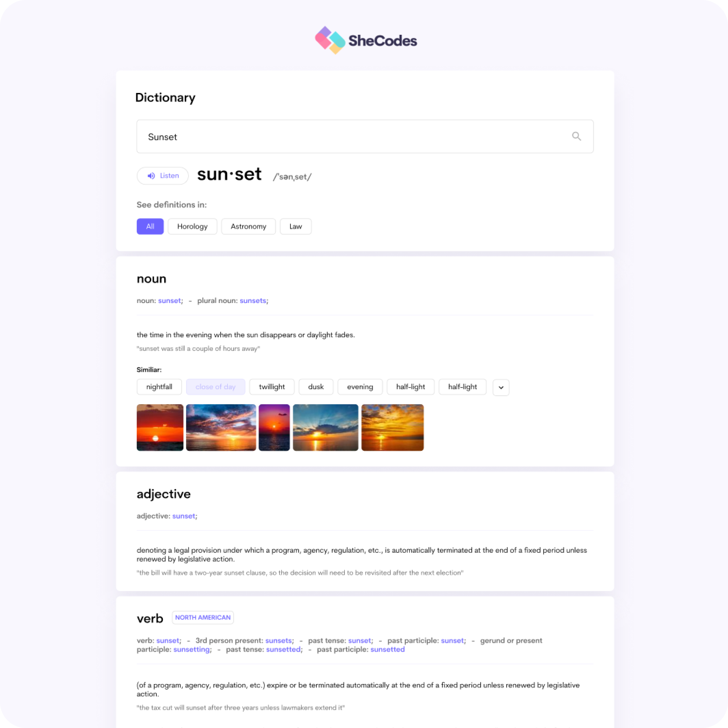Click the third sunset photo thumbnail
Screen dimensions: 728x728
[274, 427]
